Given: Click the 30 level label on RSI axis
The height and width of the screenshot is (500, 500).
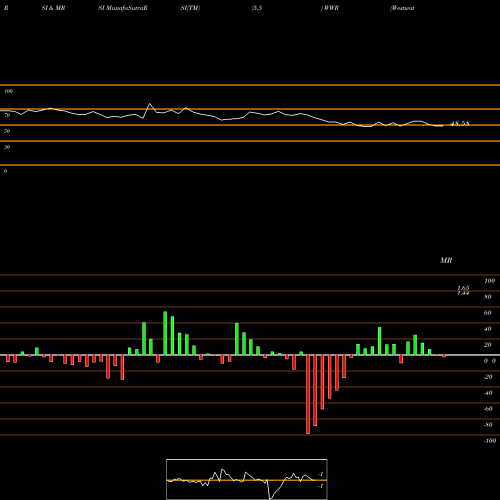Looking at the screenshot, I should click(7, 147).
